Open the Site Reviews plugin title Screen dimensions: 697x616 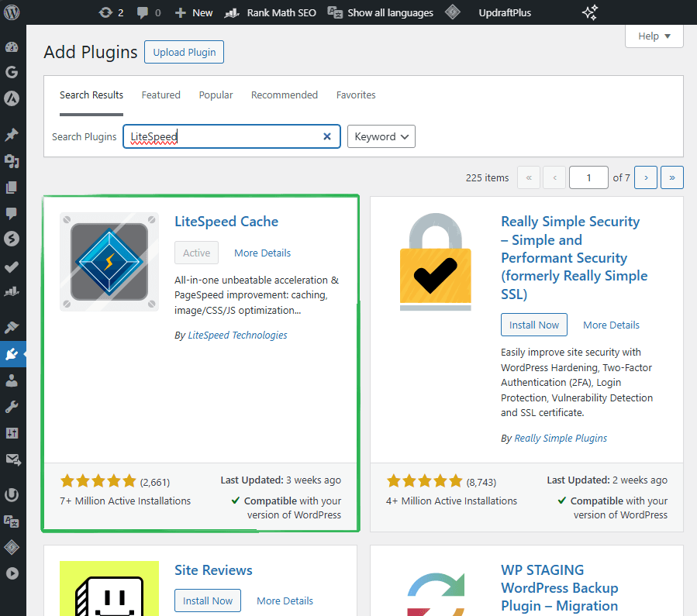[213, 570]
